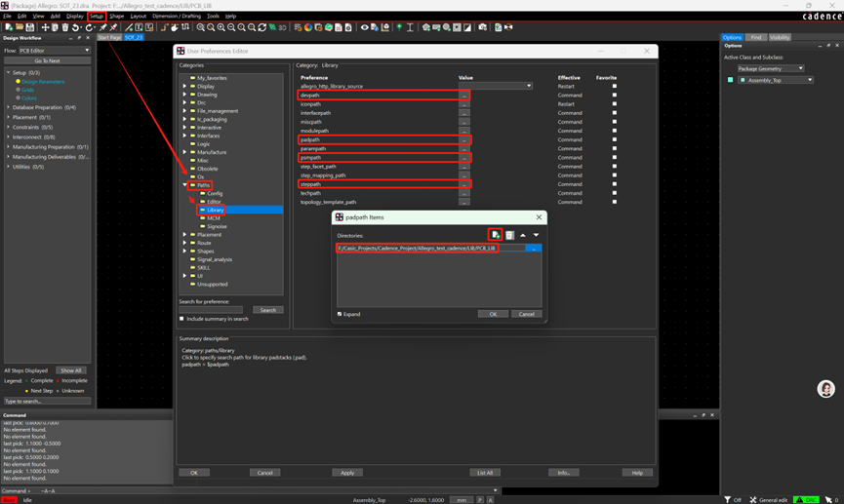Open allegro_http_library_source value dropdown
Viewport: 844px width, 504px height.
[496, 86]
